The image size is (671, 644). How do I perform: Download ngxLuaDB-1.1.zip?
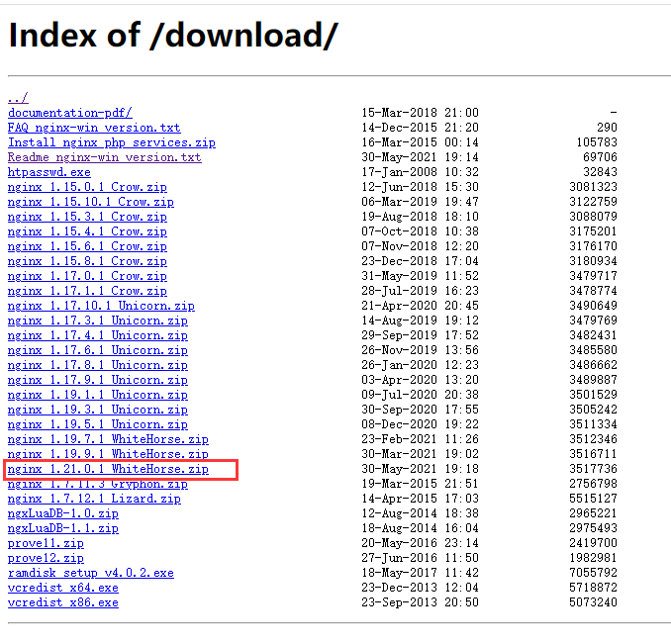tap(63, 528)
